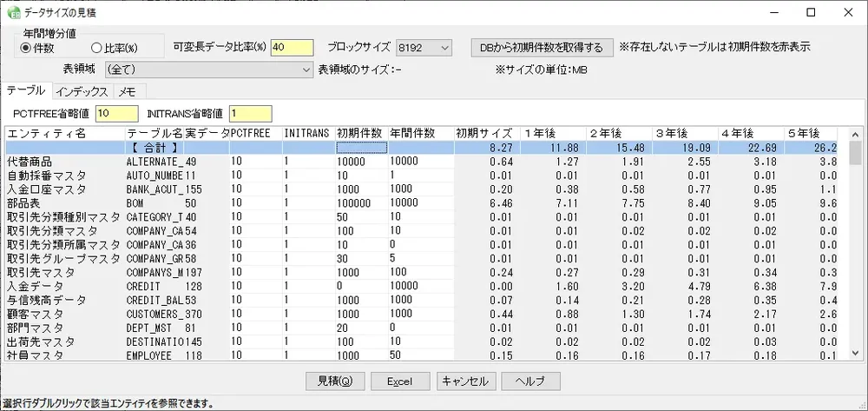Switch to the メモ tab

click(x=131, y=91)
